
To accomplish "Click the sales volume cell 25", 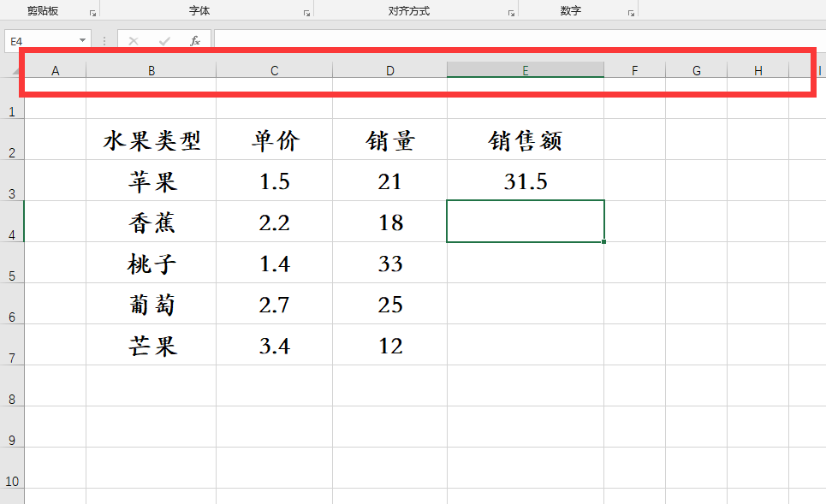I will pyautogui.click(x=389, y=304).
